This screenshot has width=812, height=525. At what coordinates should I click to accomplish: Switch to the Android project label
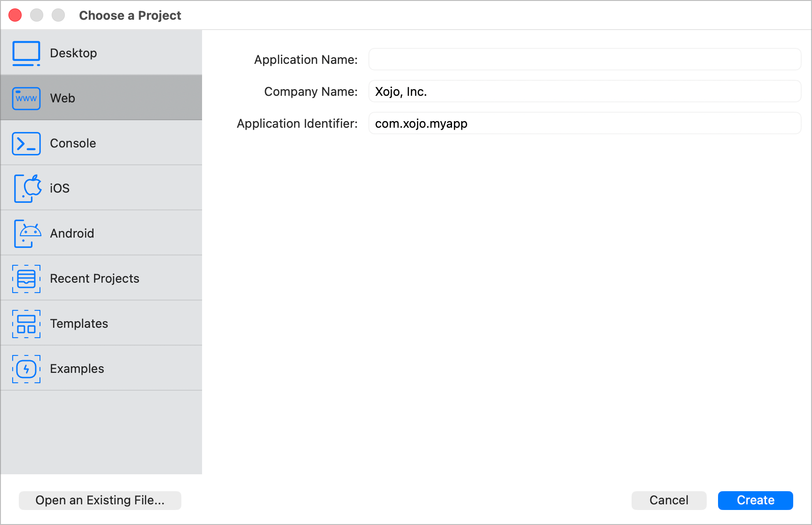[x=72, y=233]
